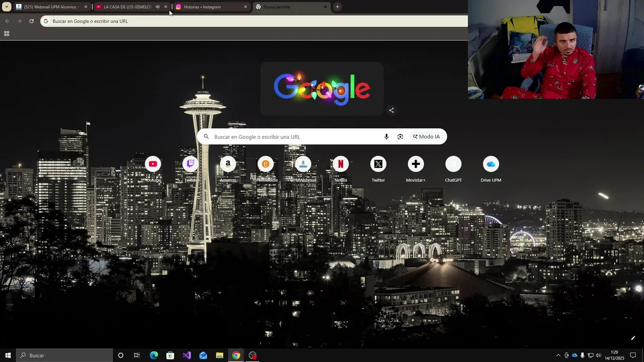Image resolution: width=644 pixels, height=362 pixels.
Task: Click the Google icon in address bar
Action: [46, 21]
